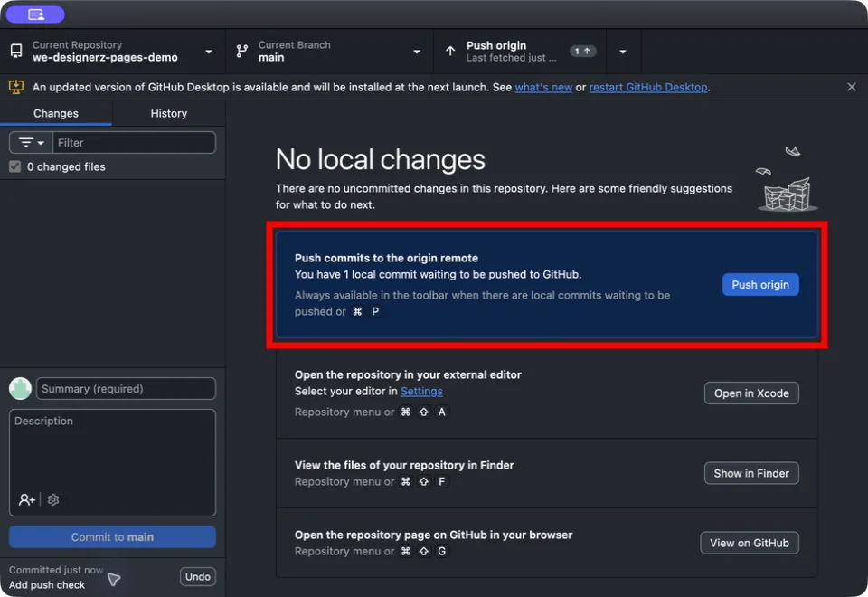Click 'View the files of your repository in Finder'
Viewport: 868px width, 597px height.
pyautogui.click(x=404, y=465)
